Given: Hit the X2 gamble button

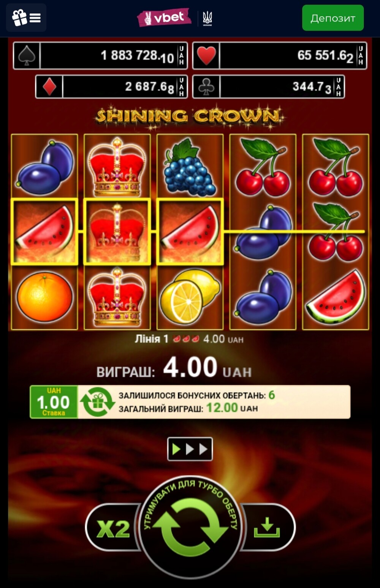Looking at the screenshot, I should (x=113, y=528).
